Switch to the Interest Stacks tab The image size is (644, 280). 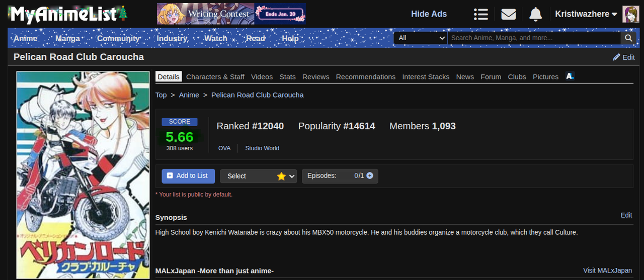426,76
